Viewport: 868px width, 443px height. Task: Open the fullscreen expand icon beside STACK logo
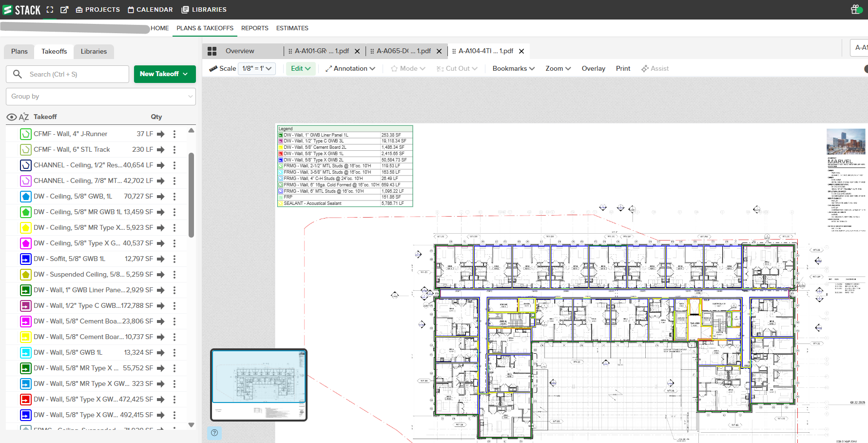click(x=50, y=10)
